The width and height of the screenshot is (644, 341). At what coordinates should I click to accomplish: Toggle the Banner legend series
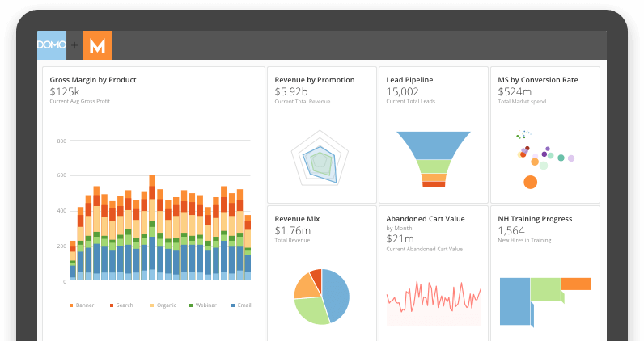(82, 305)
